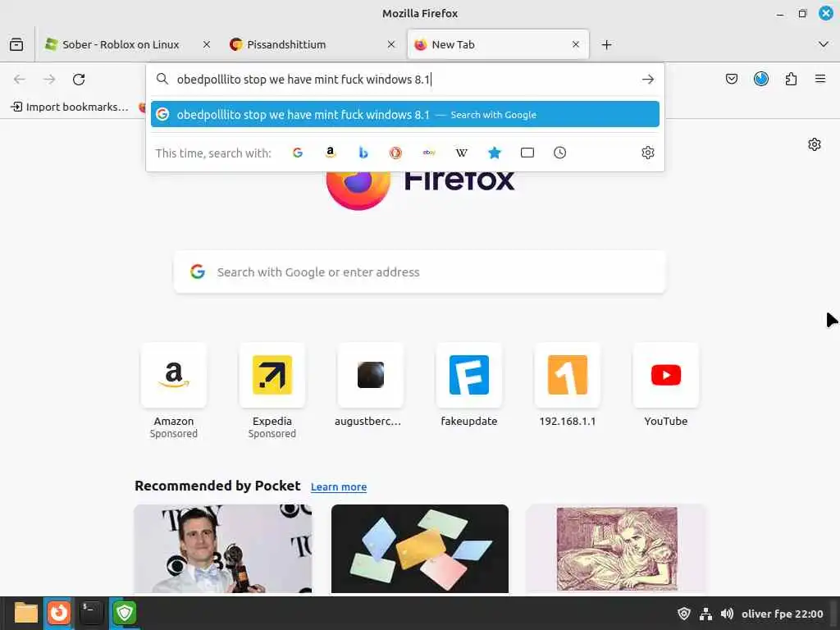Go back one page
Screen dimensions: 840x630
[20, 80]
